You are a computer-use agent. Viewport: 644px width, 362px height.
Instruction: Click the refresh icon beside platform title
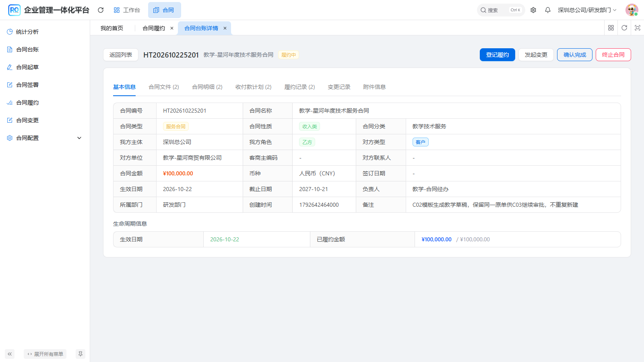point(101,10)
